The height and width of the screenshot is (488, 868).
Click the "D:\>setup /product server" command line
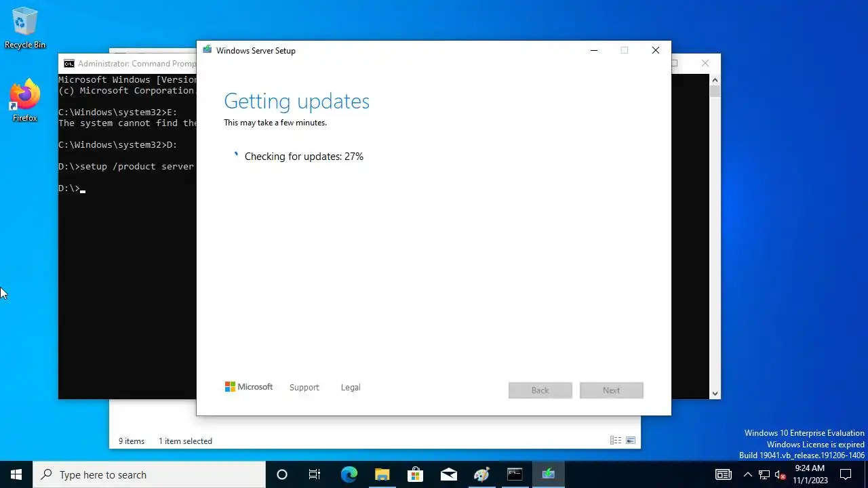point(127,167)
